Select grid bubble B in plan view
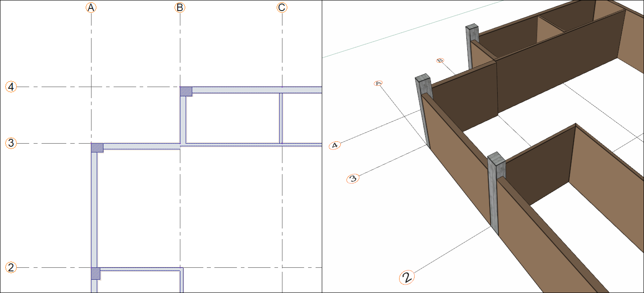Screen dimensions: 644x293 [180, 8]
